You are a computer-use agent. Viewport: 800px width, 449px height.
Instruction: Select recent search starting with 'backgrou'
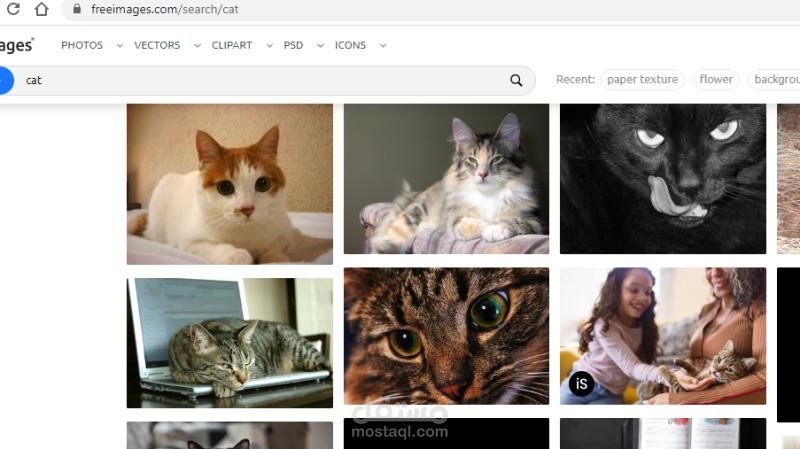coord(774,80)
